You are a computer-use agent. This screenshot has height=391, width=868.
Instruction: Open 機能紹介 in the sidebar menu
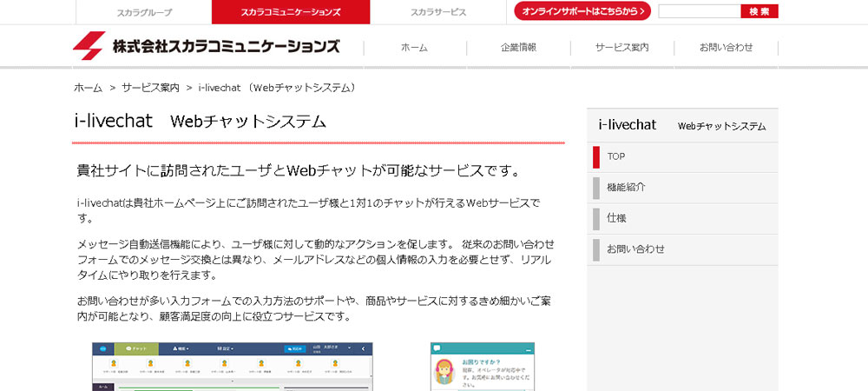[682, 188]
